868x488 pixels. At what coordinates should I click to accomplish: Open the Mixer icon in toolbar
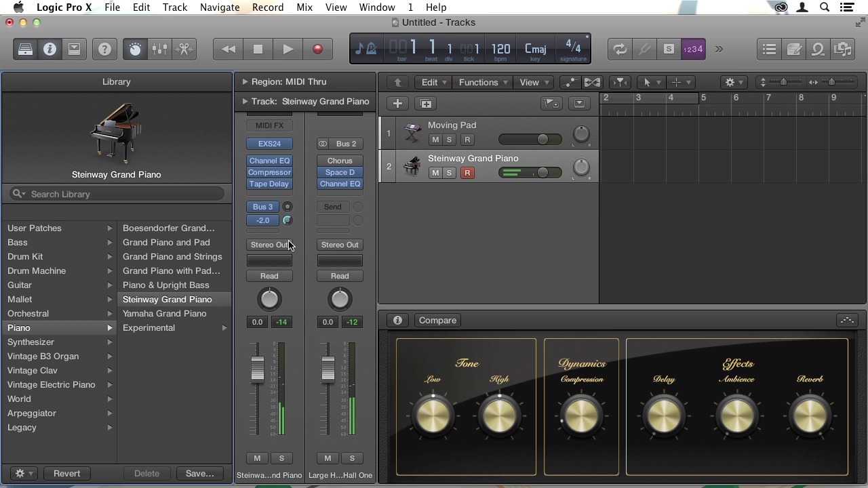159,49
